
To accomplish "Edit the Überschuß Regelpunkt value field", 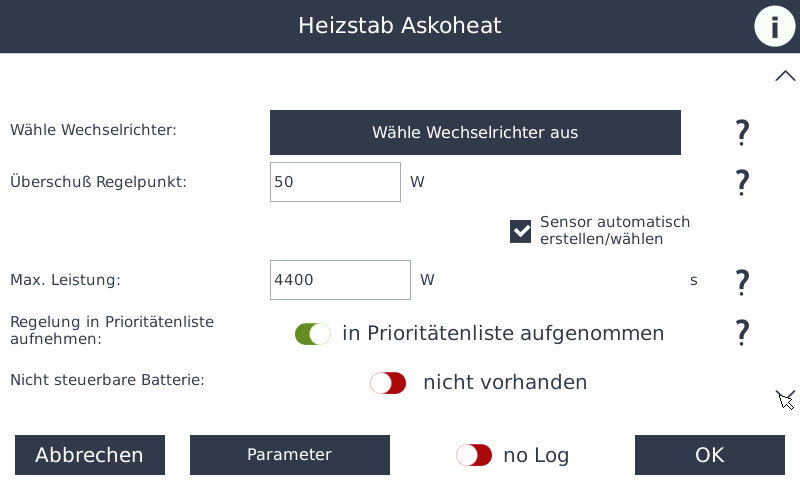I will pos(335,182).
